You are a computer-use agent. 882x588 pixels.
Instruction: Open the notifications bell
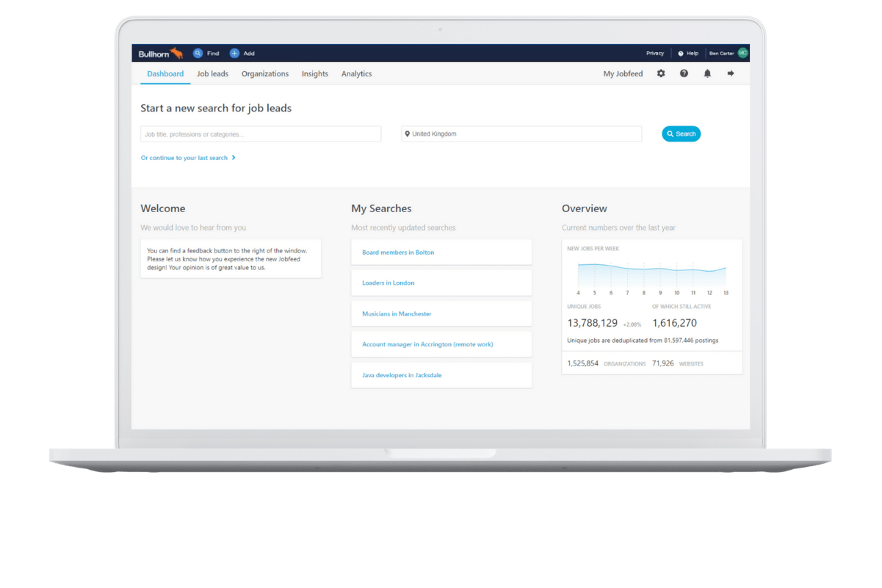coord(707,73)
